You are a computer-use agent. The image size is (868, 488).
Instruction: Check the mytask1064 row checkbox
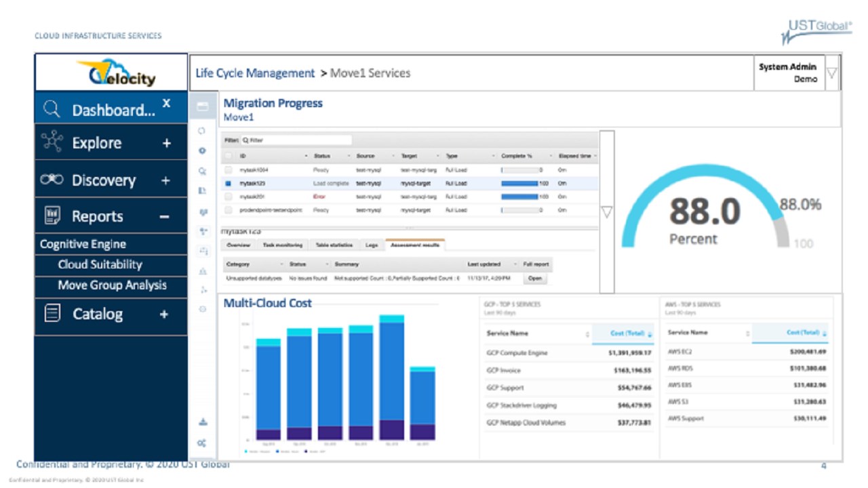(x=228, y=170)
